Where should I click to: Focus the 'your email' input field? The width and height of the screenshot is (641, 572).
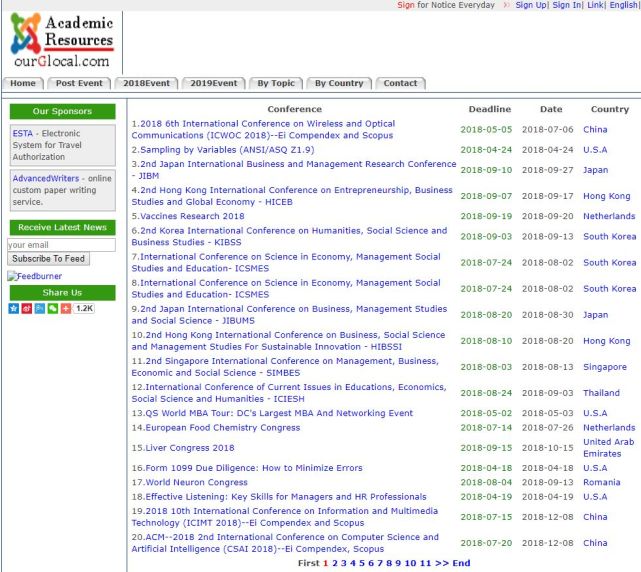click(x=61, y=245)
